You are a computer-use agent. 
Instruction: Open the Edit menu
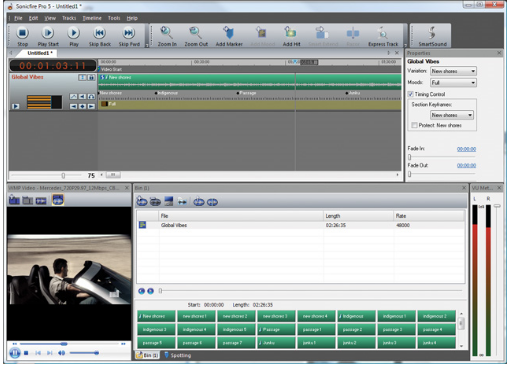point(33,18)
